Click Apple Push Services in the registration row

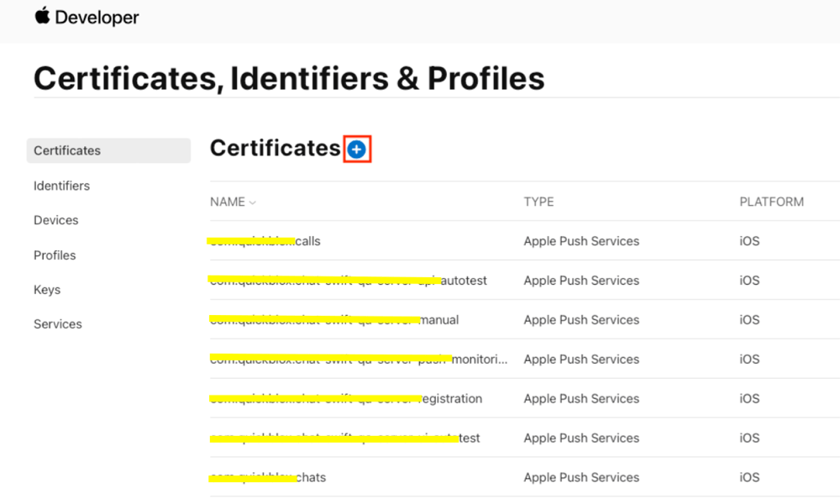[581, 398]
